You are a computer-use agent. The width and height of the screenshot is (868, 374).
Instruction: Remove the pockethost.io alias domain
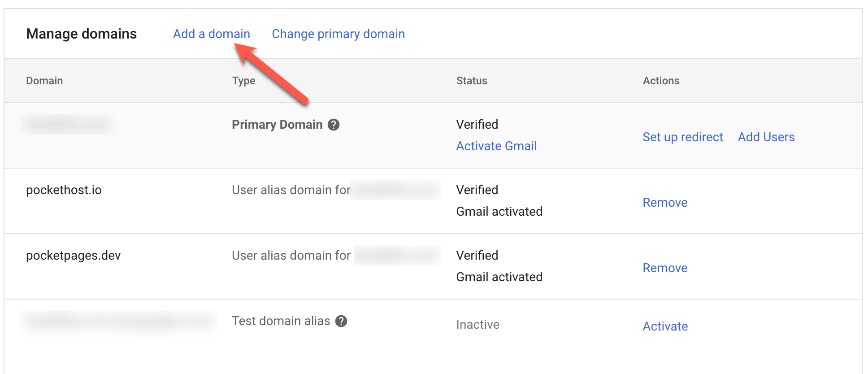(665, 203)
